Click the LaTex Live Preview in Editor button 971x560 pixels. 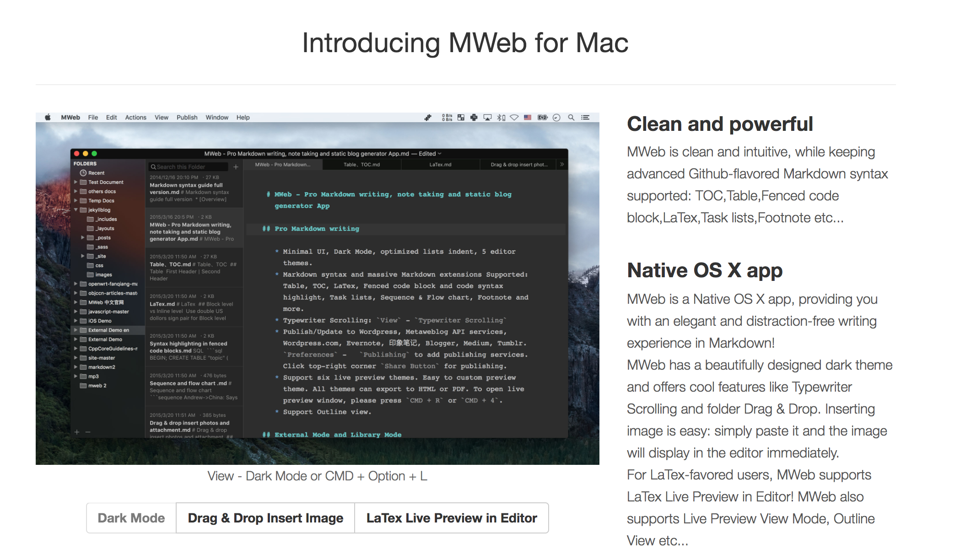[x=452, y=518]
